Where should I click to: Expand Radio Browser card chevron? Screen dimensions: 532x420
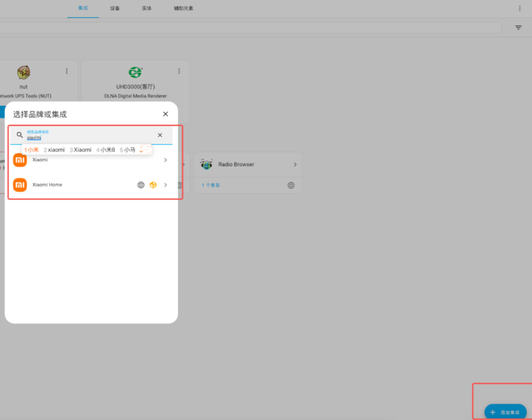(295, 164)
